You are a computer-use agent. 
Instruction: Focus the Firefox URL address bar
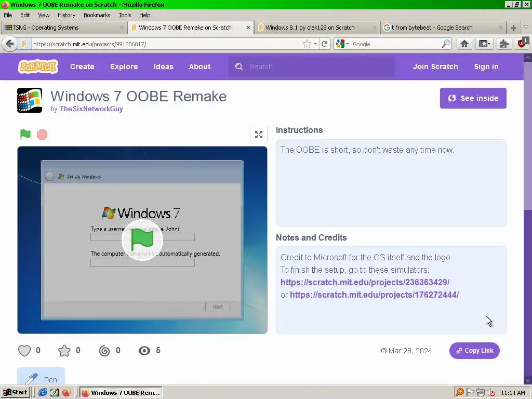tap(166, 44)
